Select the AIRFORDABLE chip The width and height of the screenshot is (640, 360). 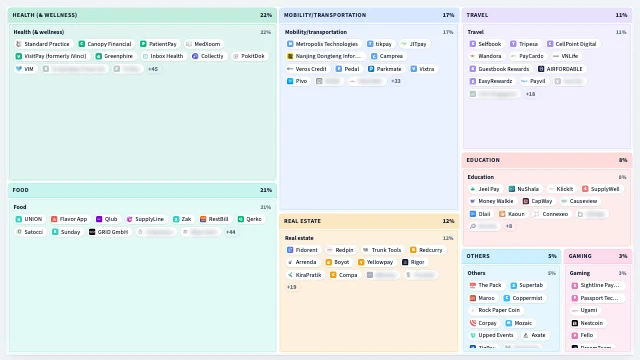(x=560, y=69)
